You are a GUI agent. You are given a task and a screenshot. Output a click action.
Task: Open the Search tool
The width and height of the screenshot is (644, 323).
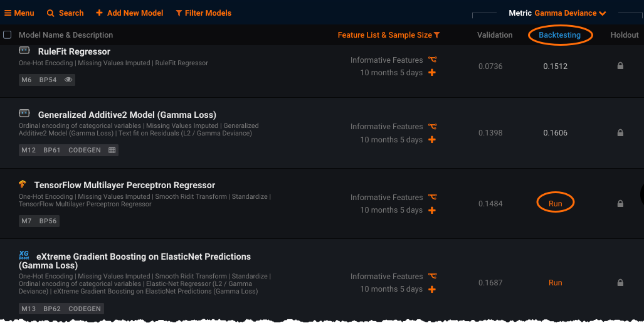(x=65, y=13)
